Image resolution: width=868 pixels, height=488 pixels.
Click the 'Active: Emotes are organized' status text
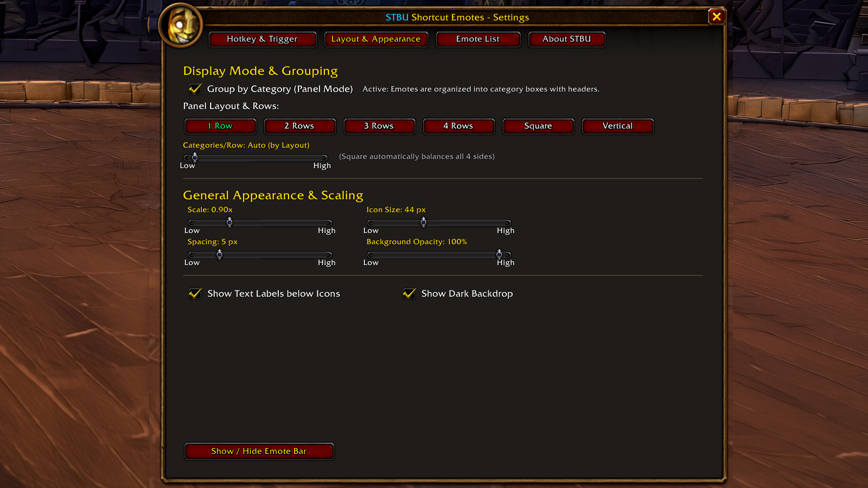coord(481,89)
